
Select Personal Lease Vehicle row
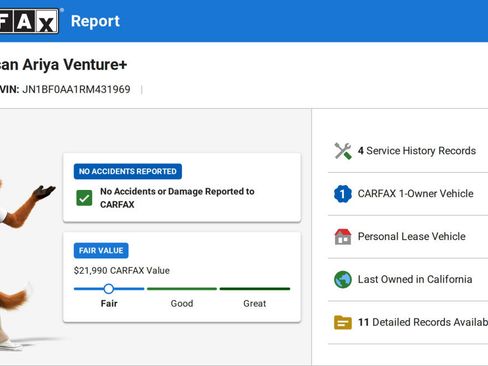(408, 237)
